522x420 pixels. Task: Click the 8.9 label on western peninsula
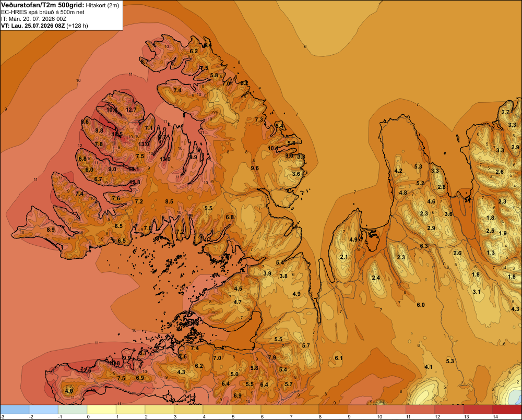click(x=51, y=230)
